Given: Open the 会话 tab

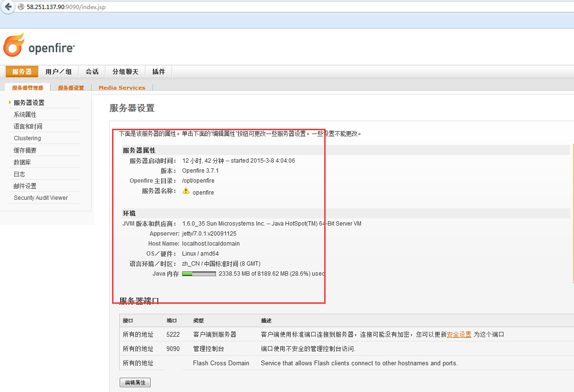Looking at the screenshot, I should 92,72.
